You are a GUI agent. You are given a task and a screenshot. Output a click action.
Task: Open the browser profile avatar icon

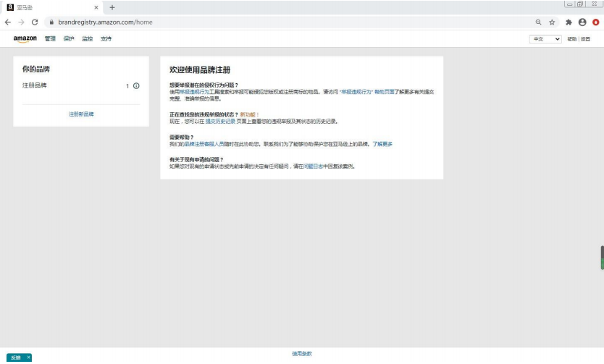(582, 22)
